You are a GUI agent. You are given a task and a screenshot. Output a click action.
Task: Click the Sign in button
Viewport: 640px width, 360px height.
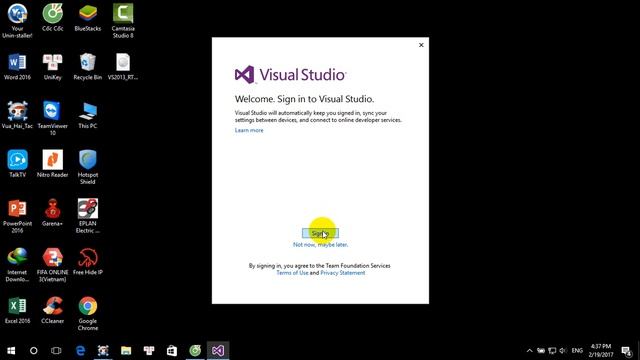[x=320, y=233]
